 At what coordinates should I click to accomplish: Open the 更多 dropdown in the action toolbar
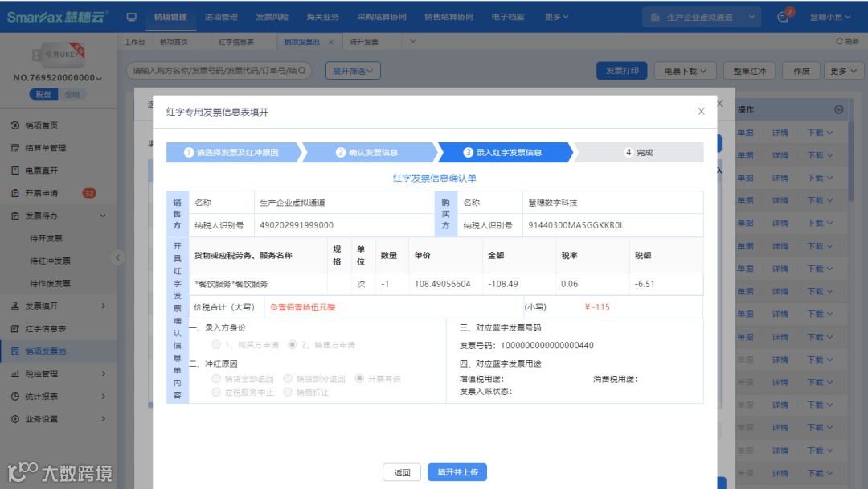[843, 71]
